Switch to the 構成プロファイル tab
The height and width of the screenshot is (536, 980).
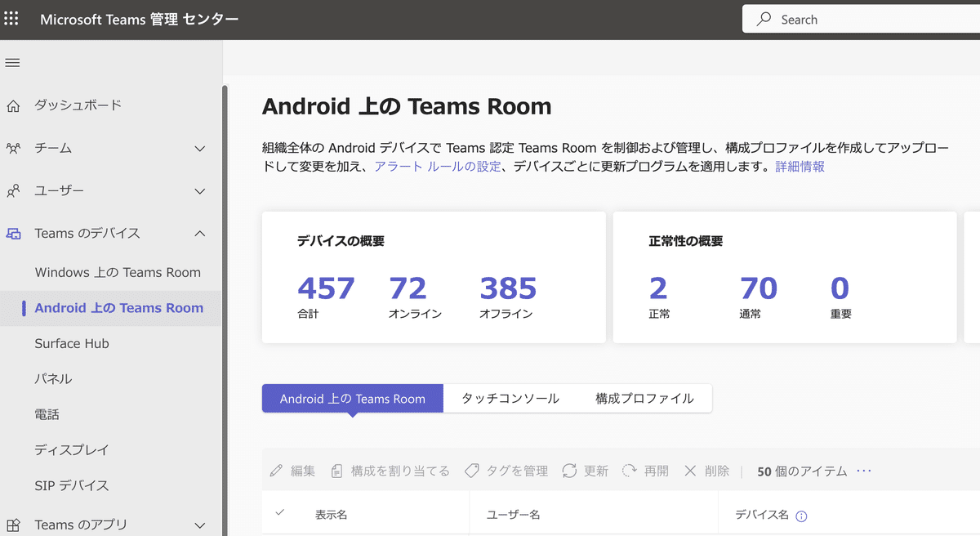click(x=644, y=399)
